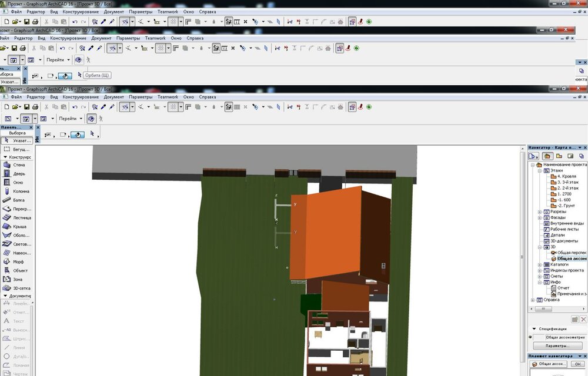
Task: Expand the Фасады node in Navigator
Action: click(540, 217)
